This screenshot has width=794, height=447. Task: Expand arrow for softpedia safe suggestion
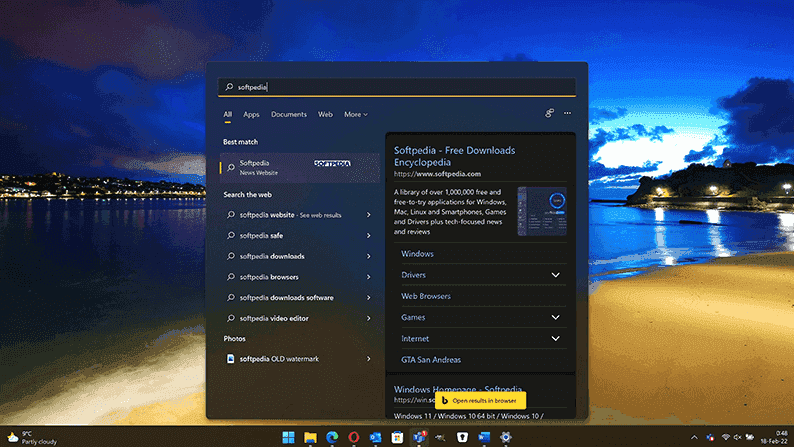click(369, 235)
